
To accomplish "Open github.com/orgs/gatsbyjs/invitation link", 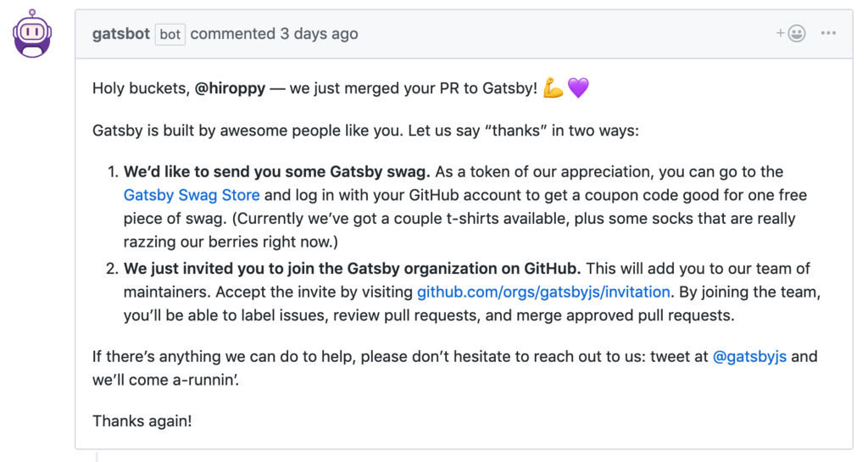I will click(x=543, y=292).
